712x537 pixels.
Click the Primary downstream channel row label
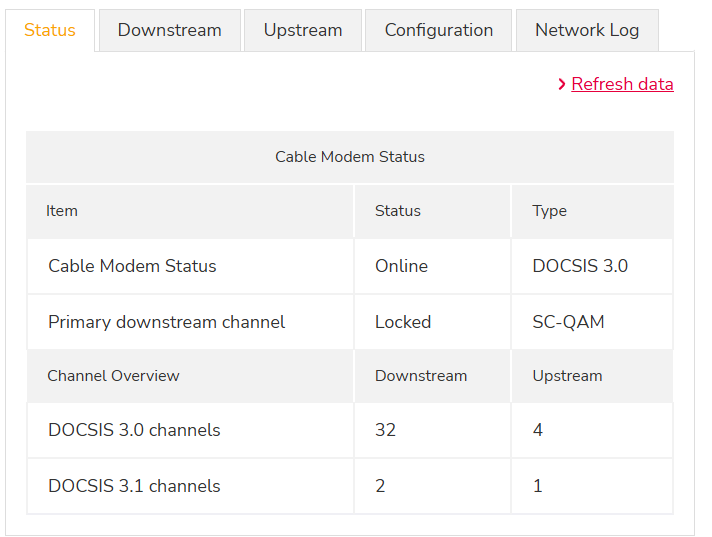coord(167,322)
